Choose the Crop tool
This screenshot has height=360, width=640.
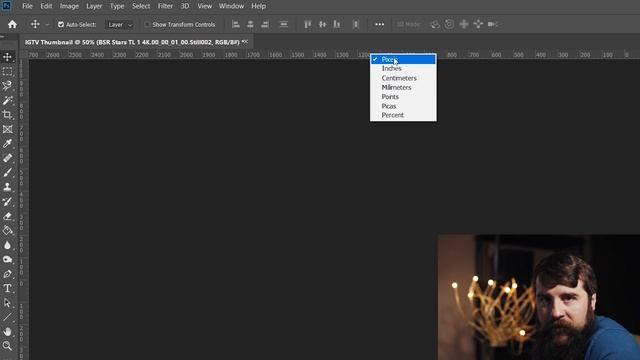[7, 115]
